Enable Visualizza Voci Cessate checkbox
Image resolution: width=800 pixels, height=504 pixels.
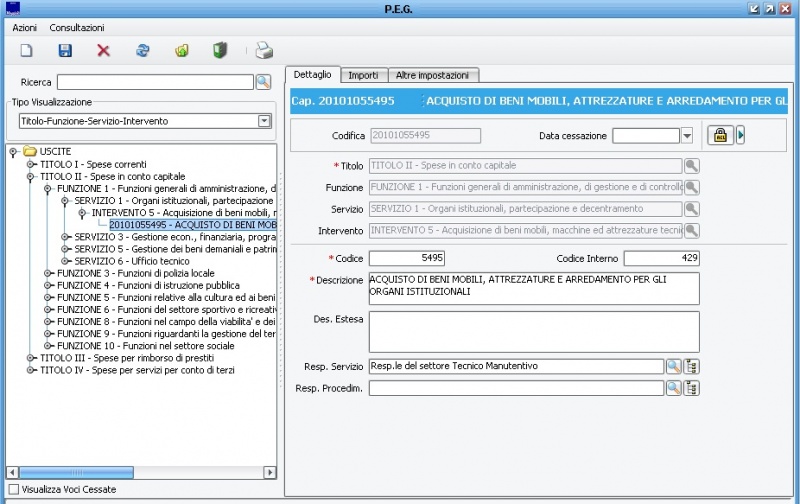(14, 489)
